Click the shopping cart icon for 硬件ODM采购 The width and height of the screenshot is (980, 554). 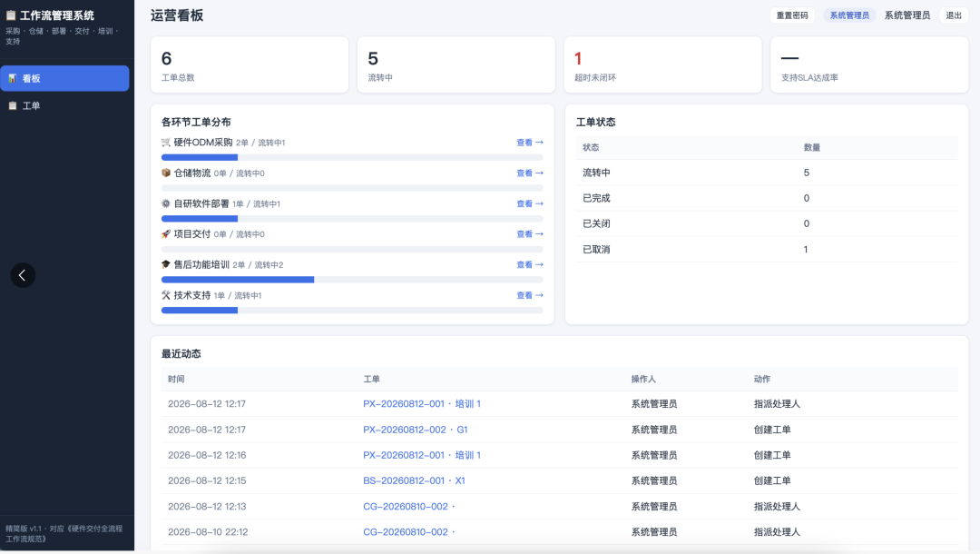[166, 143]
